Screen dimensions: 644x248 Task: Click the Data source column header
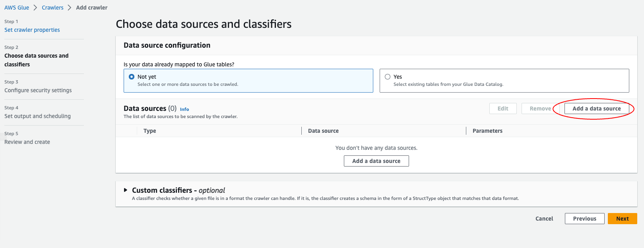tap(323, 131)
